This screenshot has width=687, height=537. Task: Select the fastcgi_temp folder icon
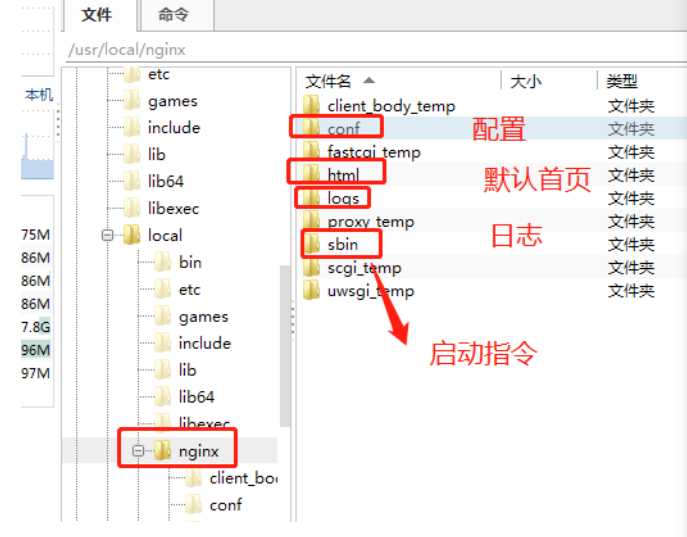coord(312,151)
